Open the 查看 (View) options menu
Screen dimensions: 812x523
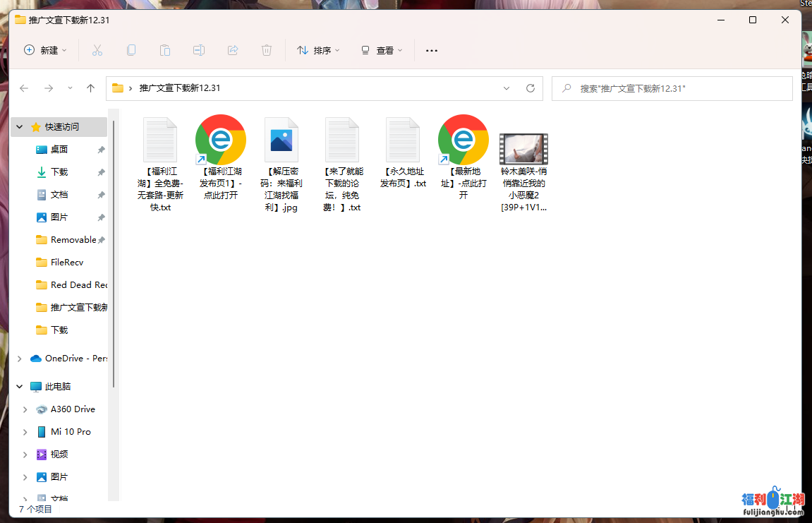[382, 50]
